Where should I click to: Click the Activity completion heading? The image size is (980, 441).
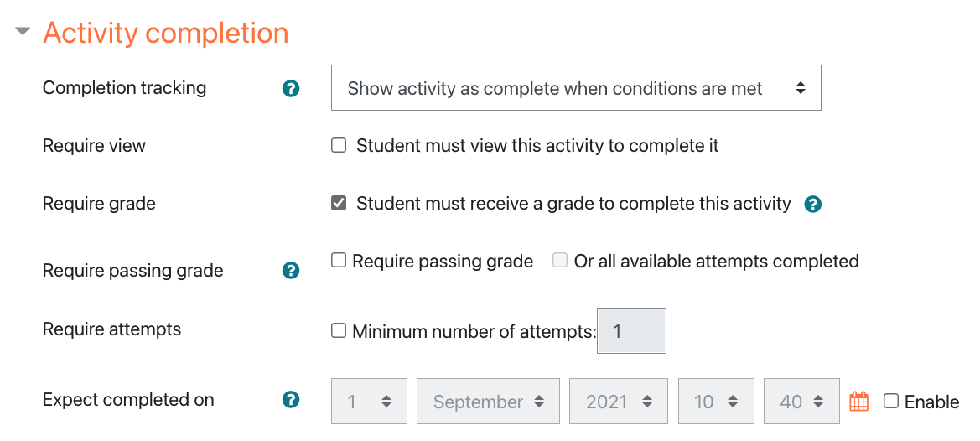166,33
